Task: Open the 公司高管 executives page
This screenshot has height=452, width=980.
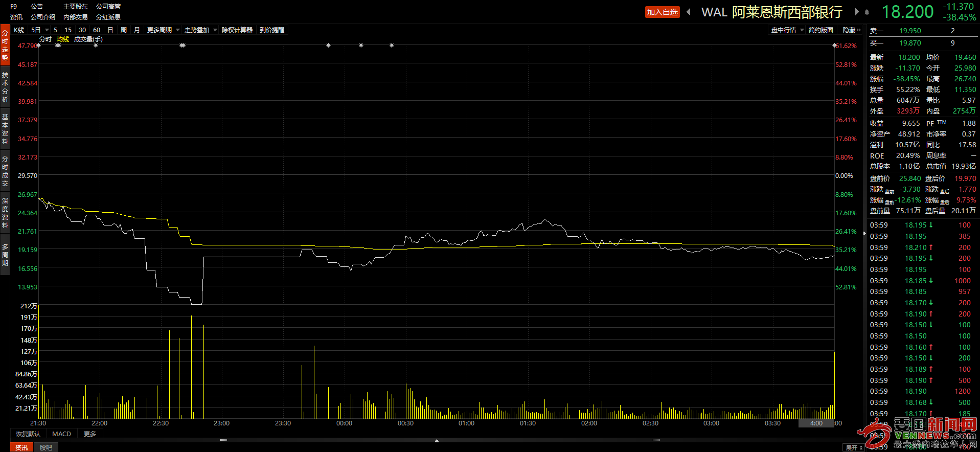Action: (x=108, y=7)
